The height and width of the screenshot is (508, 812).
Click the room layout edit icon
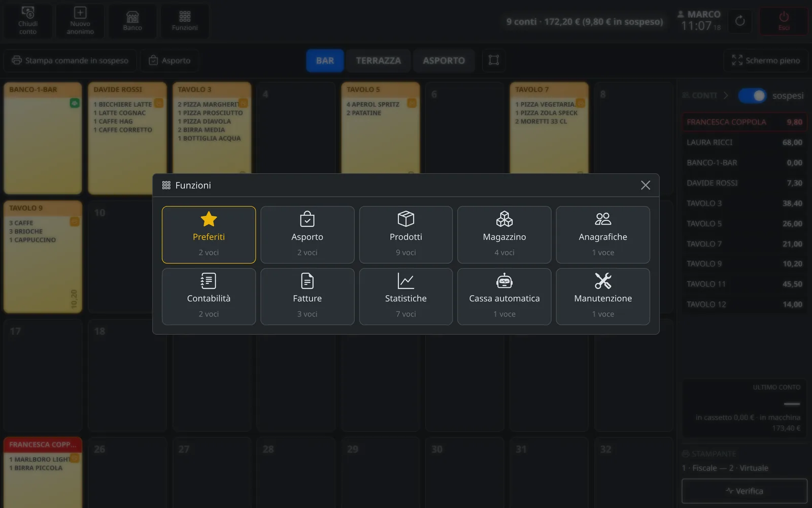[493, 60]
